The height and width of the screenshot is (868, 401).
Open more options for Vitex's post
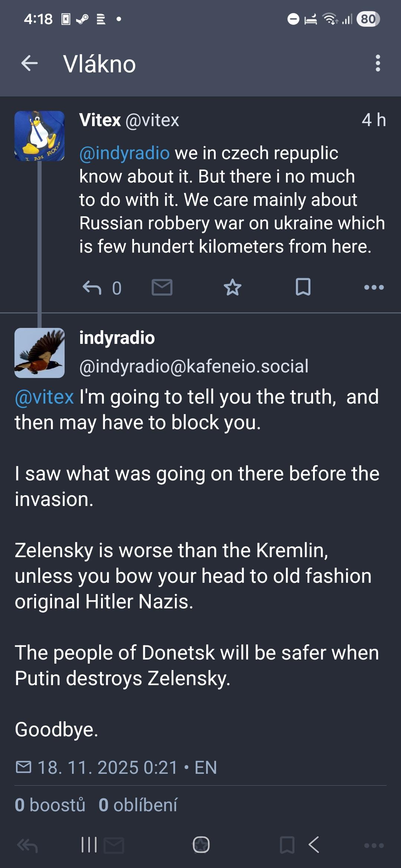point(374,287)
